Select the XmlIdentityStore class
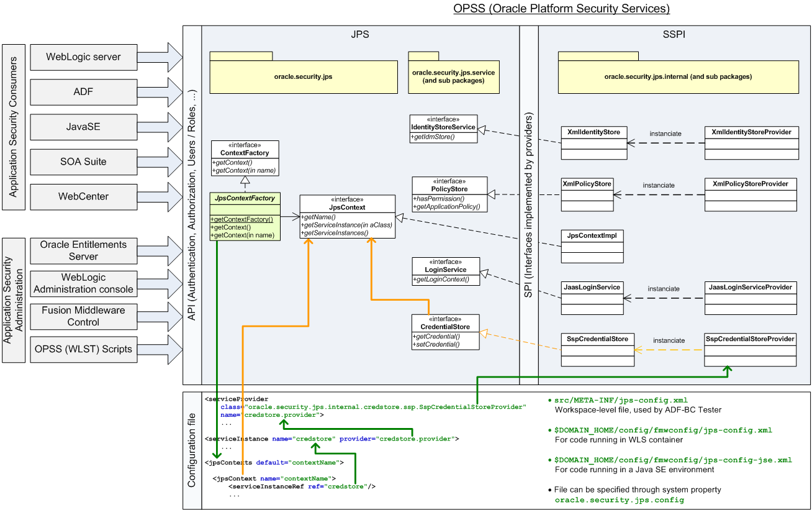812x510 pixels. (593, 143)
